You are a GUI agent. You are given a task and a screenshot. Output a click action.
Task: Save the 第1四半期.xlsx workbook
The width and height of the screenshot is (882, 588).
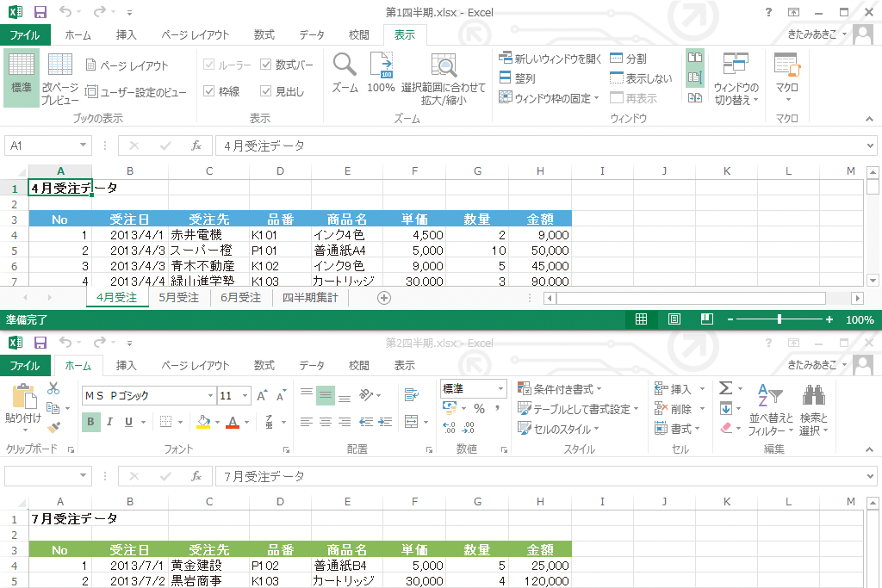point(40,12)
